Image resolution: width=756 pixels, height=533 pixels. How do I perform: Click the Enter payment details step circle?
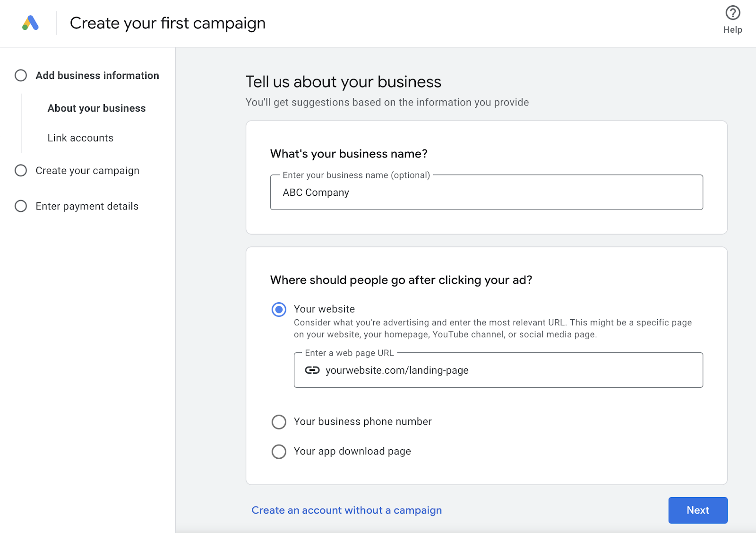pyautogui.click(x=21, y=206)
